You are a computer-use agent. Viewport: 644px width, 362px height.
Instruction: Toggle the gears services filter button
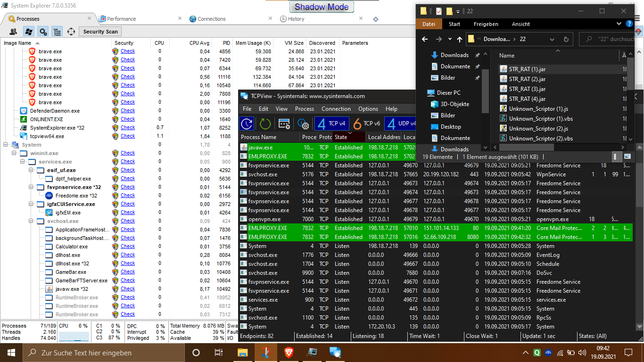(x=43, y=32)
